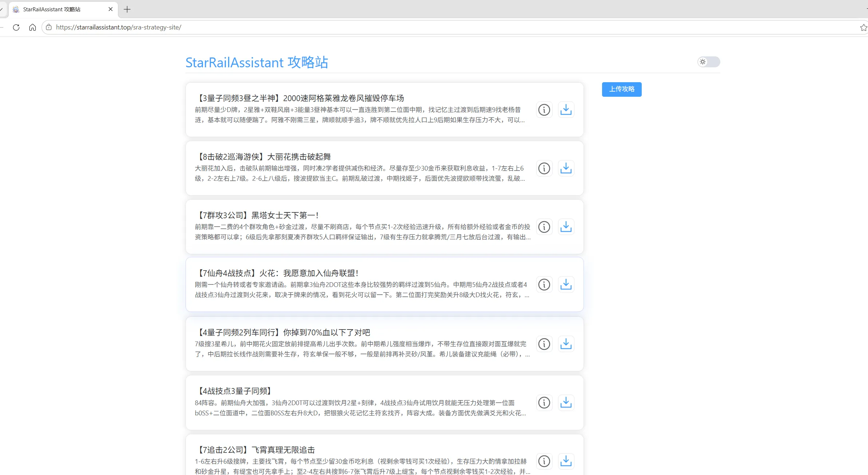868x475 pixels.
Task: View details of 4战技点3量子同频 strategy
Action: pos(544,403)
